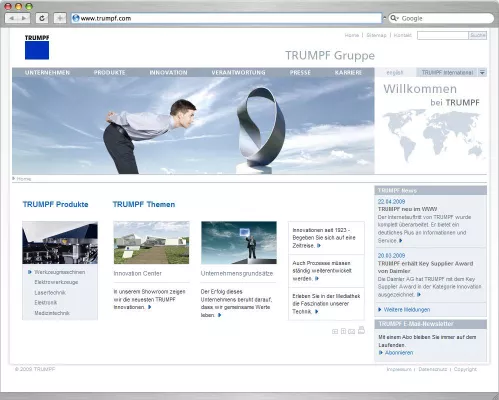Select Medizintechnik in the product list

tap(52, 313)
